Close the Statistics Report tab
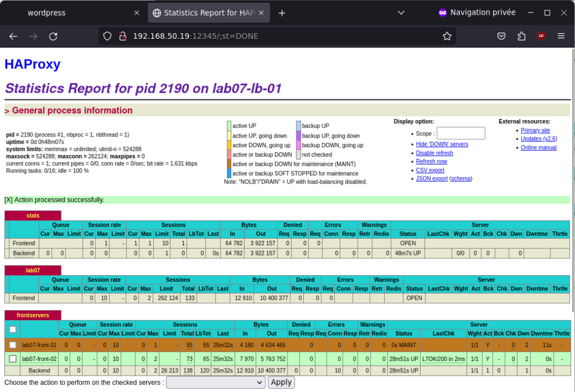This screenshot has height=392, width=575. coord(261,13)
